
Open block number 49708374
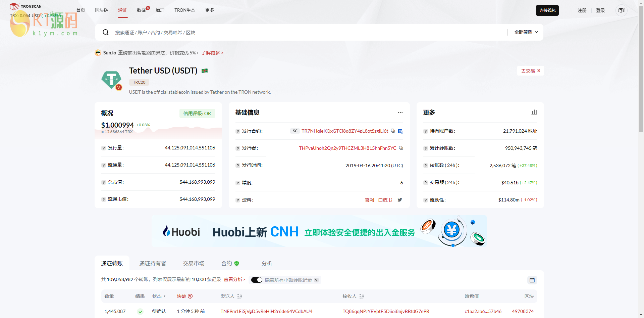click(x=523, y=311)
